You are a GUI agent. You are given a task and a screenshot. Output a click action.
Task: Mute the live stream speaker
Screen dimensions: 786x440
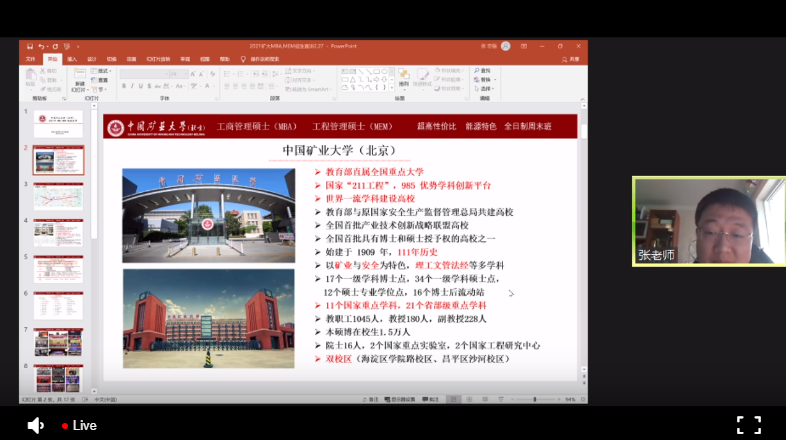pos(35,425)
